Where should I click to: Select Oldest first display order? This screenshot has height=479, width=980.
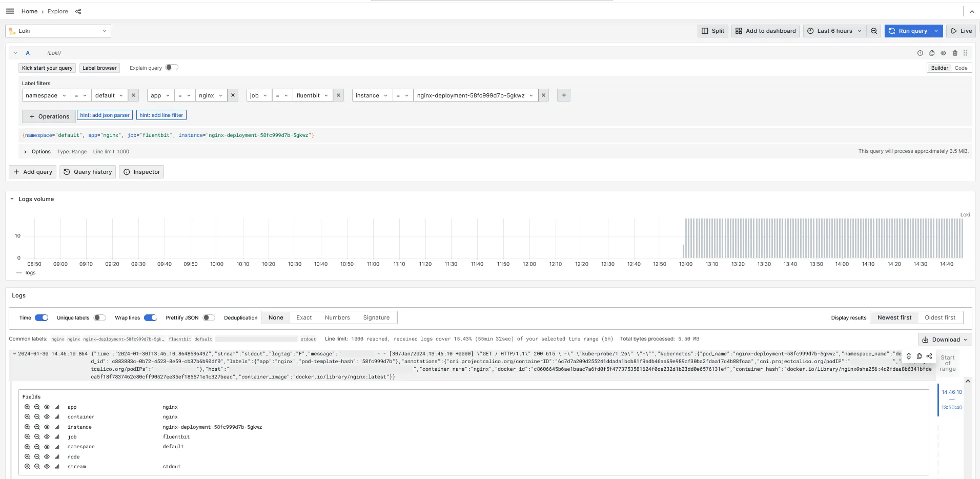(x=940, y=318)
